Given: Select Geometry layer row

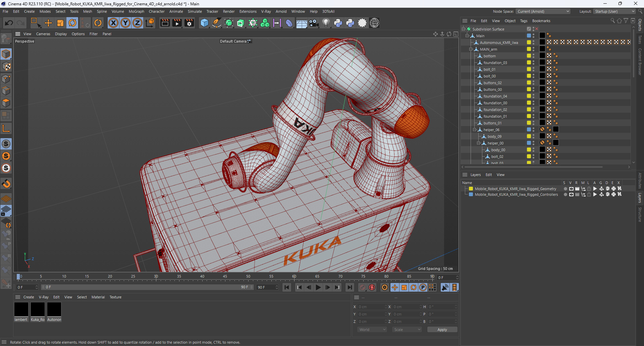Looking at the screenshot, I should (x=515, y=189).
